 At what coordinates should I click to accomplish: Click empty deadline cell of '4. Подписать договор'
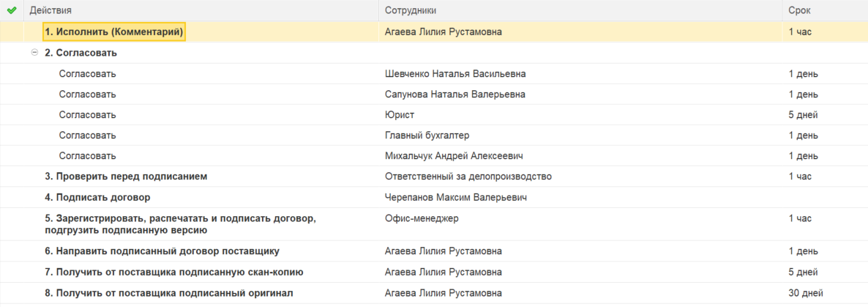coord(825,197)
